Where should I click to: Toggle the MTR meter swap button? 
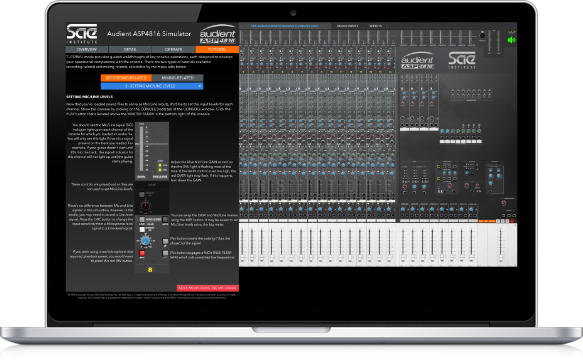(165, 219)
